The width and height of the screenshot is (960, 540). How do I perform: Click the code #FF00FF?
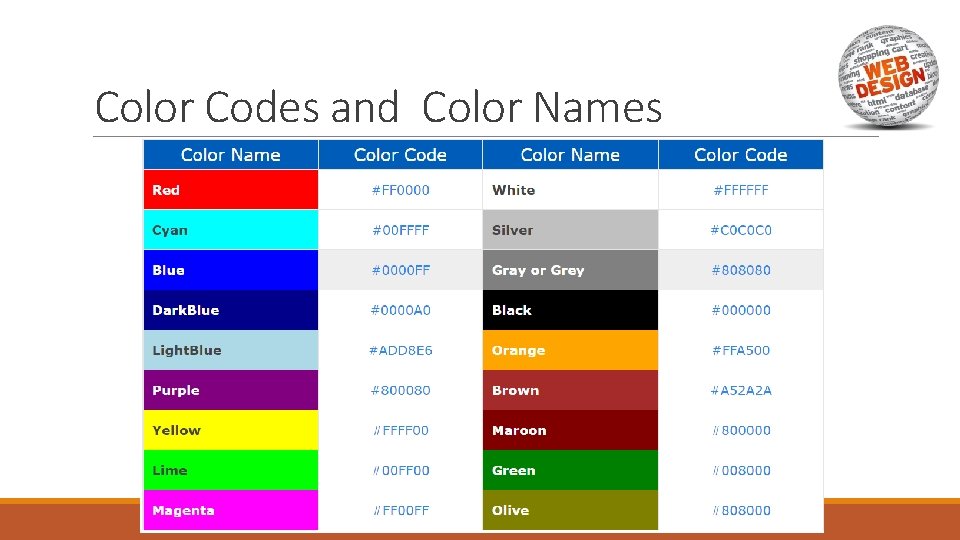click(400, 510)
